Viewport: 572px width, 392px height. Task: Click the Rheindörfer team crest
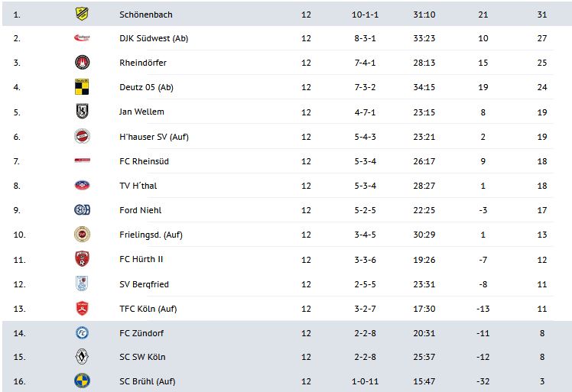click(x=82, y=63)
